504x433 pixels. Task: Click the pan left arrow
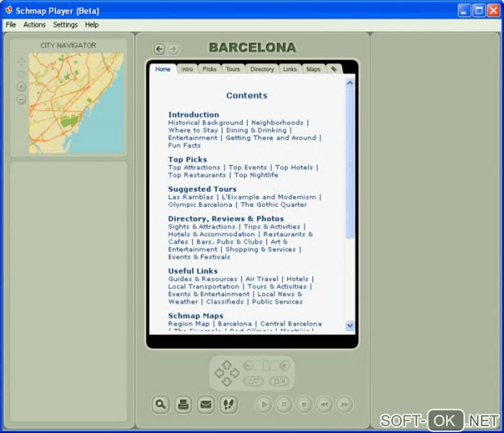219,373
